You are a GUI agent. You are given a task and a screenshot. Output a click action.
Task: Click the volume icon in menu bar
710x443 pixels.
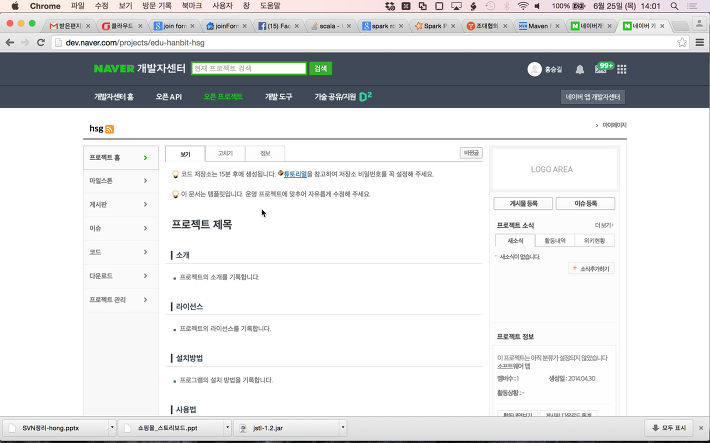[x=537, y=6]
